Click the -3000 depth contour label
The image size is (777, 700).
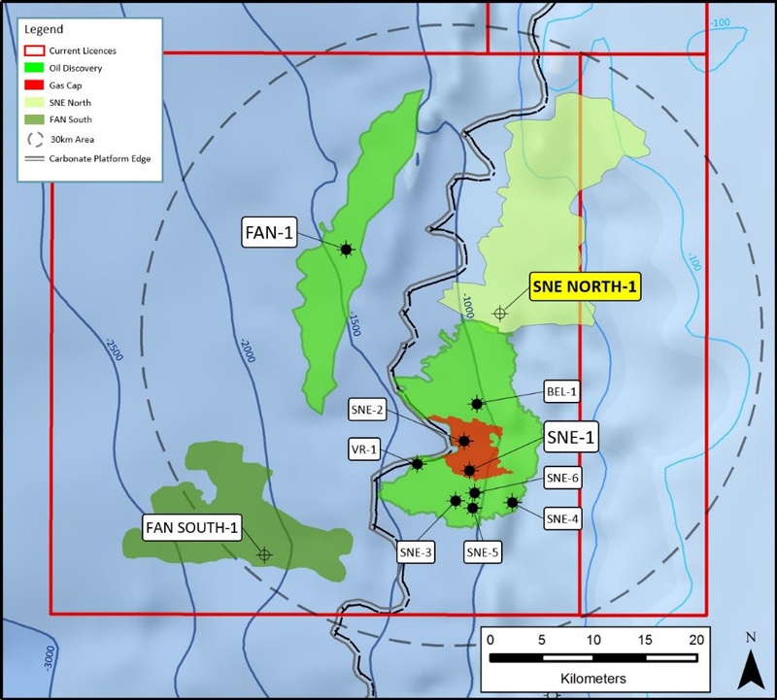50,658
